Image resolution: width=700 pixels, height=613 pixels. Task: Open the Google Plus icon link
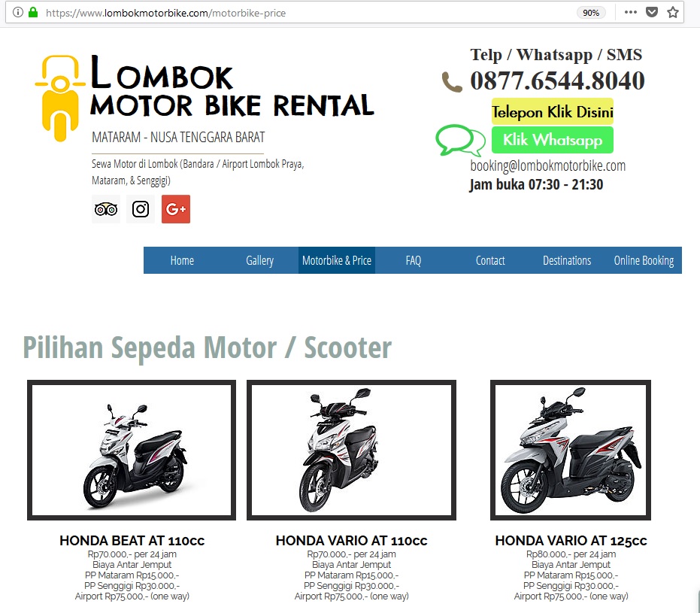pos(176,209)
